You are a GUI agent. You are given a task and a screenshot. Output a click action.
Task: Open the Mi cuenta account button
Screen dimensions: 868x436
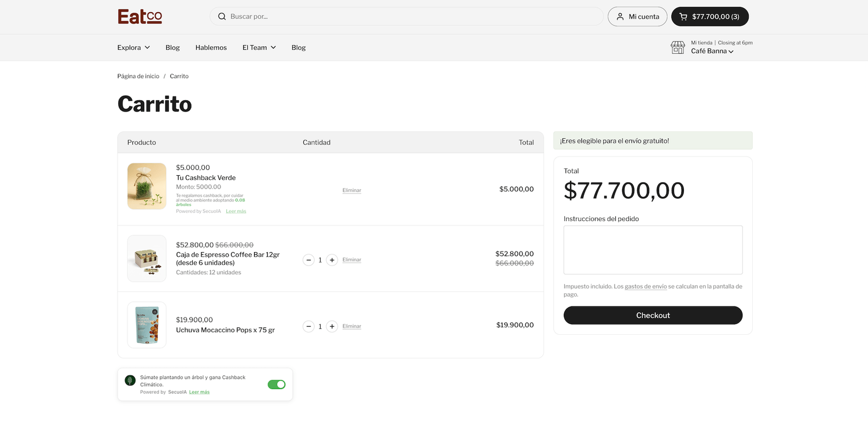pyautogui.click(x=637, y=17)
